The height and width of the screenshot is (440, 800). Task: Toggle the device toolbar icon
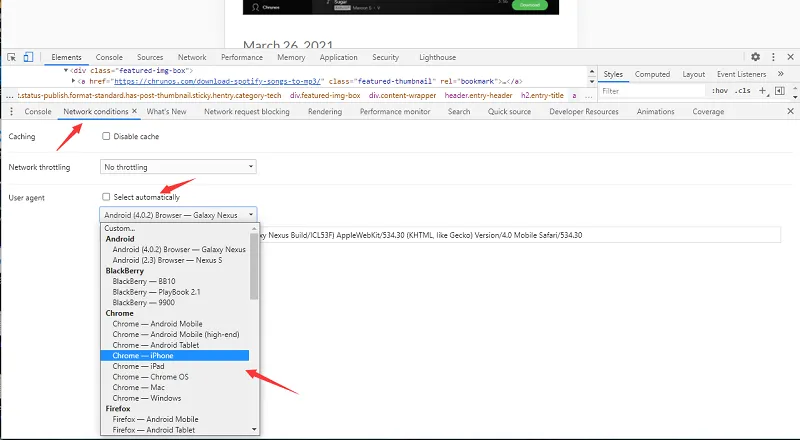pyautogui.click(x=28, y=57)
